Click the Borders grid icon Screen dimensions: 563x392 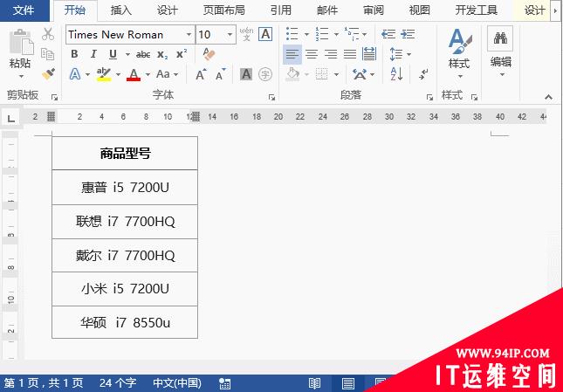(x=322, y=74)
